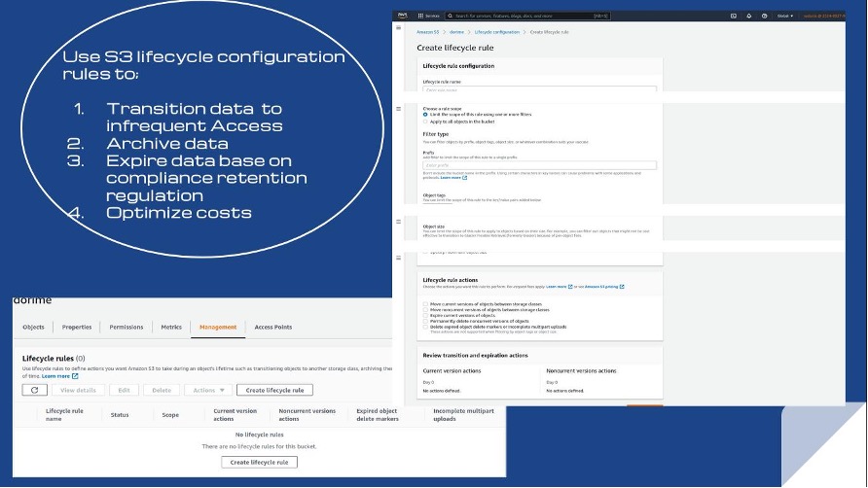Click the AWS logo home icon
The image size is (868, 488).
tap(402, 16)
